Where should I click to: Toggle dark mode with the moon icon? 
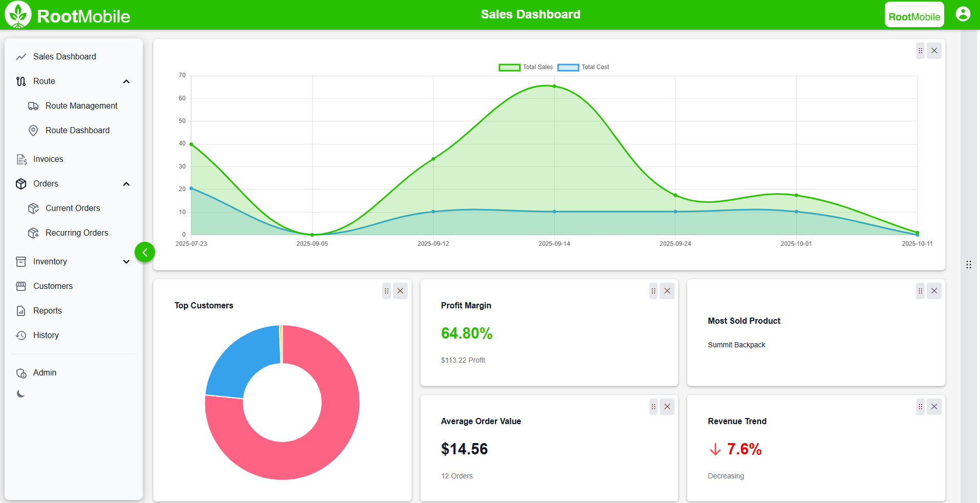[20, 394]
